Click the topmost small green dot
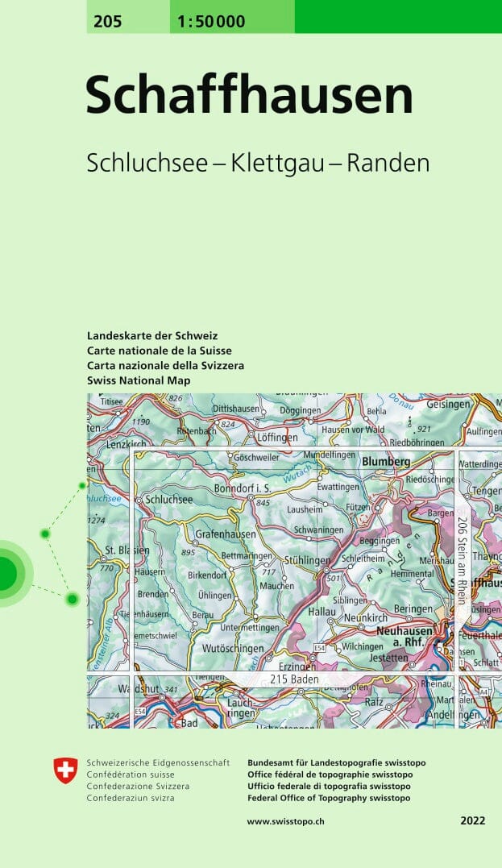Viewport: 502px width, 868px height. point(81,486)
